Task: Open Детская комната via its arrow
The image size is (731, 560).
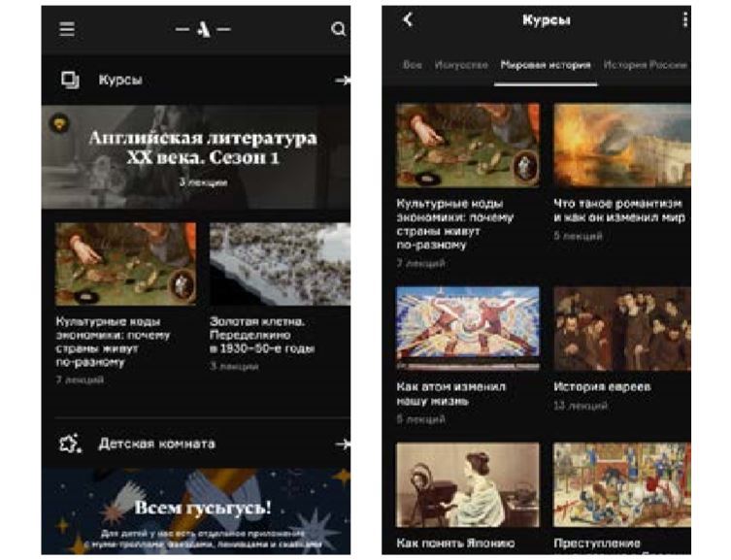Action: [343, 444]
